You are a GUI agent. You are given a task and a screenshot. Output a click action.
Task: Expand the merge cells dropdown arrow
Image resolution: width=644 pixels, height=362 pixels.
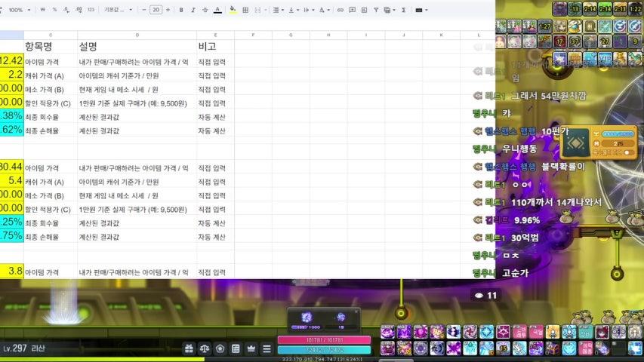265,10
